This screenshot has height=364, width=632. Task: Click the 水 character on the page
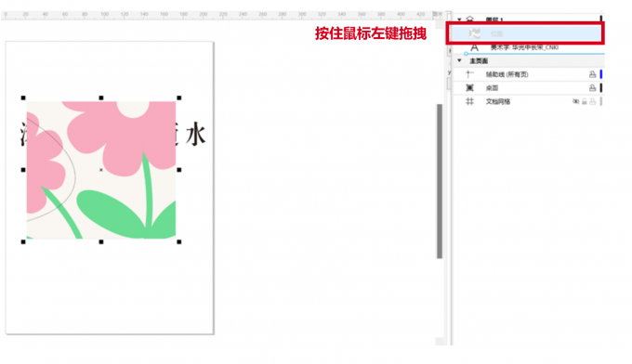(x=196, y=134)
